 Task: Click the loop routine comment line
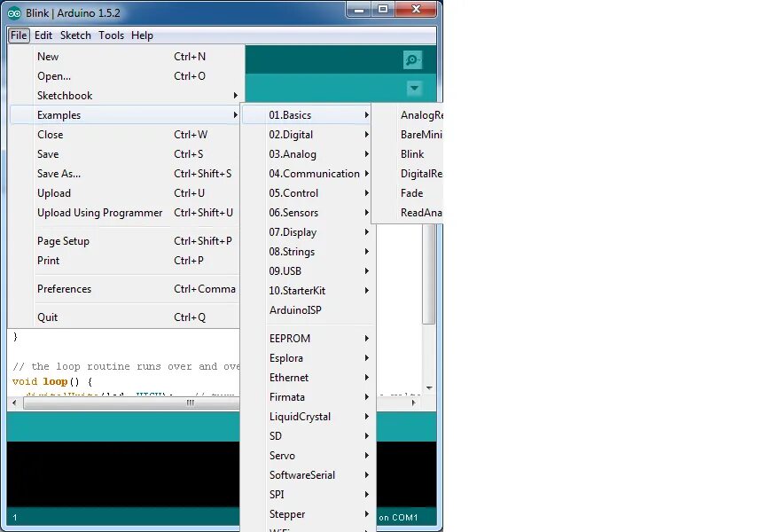[126, 366]
